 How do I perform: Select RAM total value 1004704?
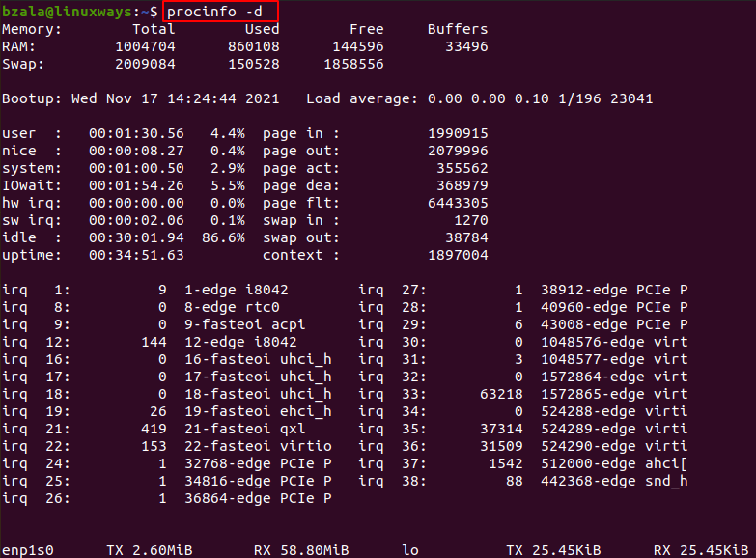click(x=145, y=46)
